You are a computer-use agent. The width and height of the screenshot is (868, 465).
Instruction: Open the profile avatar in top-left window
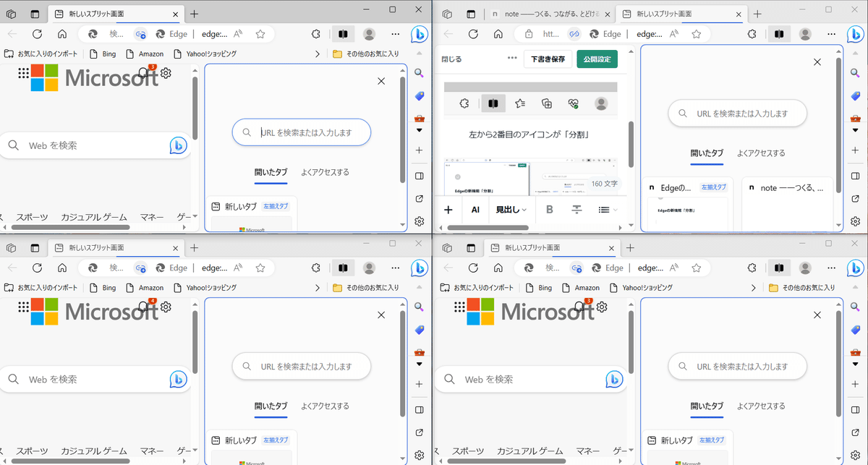370,34
